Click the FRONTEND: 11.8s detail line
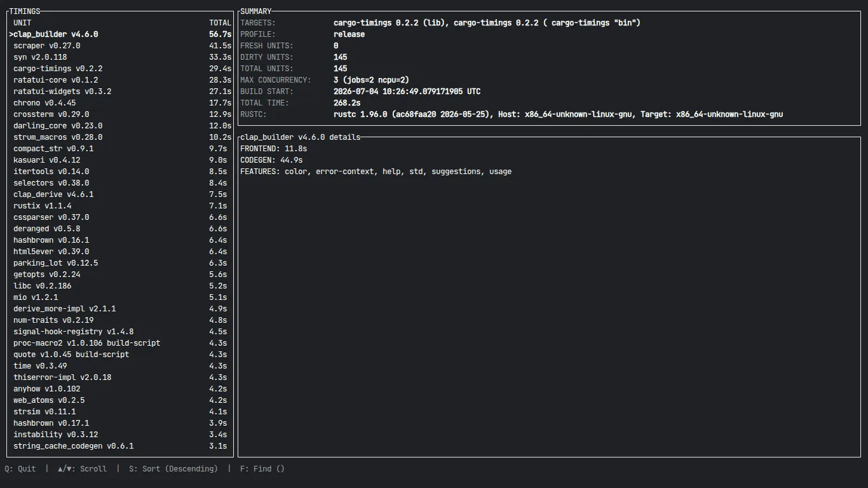The image size is (868, 488). coord(273,149)
